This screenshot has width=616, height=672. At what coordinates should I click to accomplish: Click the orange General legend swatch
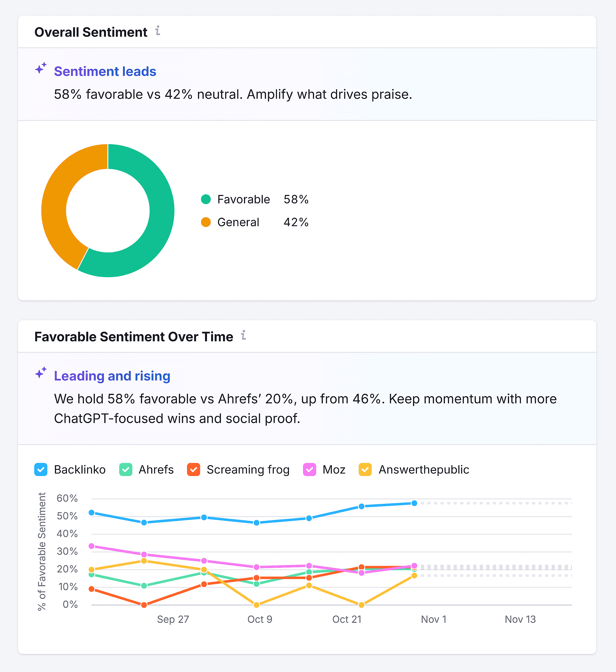pyautogui.click(x=206, y=222)
